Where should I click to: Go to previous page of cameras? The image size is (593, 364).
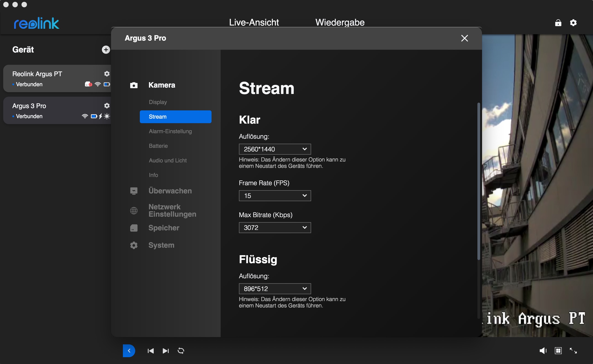pyautogui.click(x=151, y=351)
